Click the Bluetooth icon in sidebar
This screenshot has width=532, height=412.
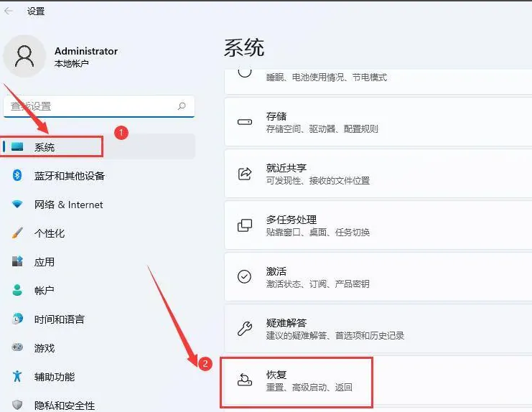(17, 175)
